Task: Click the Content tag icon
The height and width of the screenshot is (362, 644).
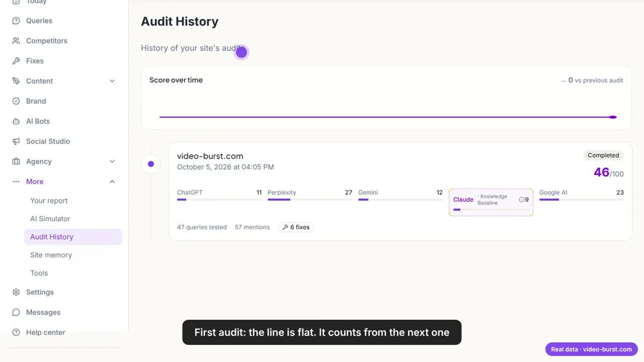Action: coord(16,81)
